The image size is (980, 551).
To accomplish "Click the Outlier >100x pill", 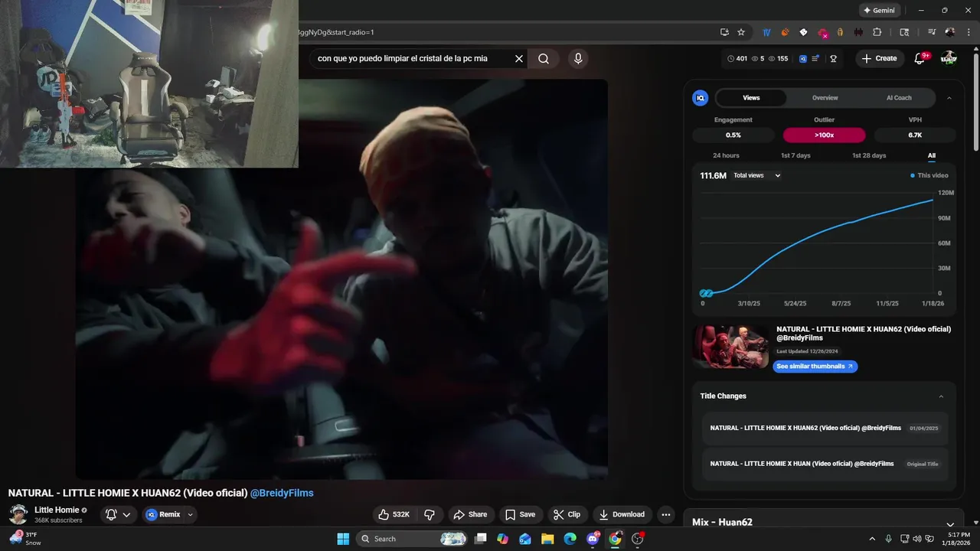I will [x=824, y=135].
